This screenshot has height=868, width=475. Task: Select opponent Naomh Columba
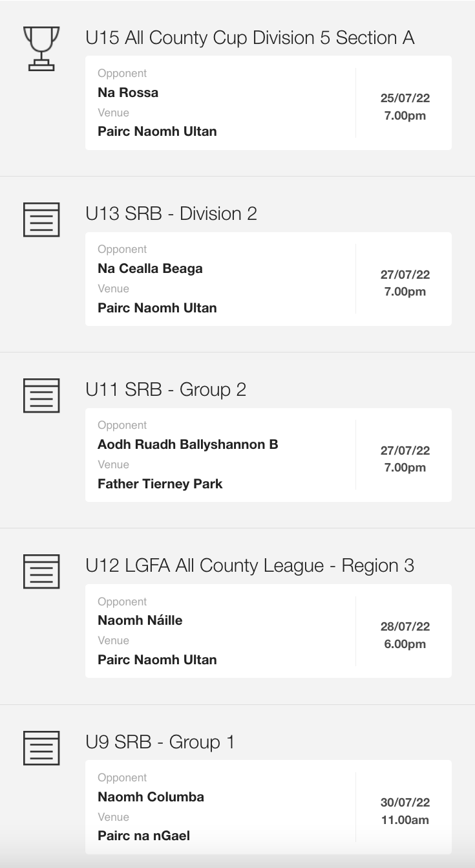click(x=151, y=797)
